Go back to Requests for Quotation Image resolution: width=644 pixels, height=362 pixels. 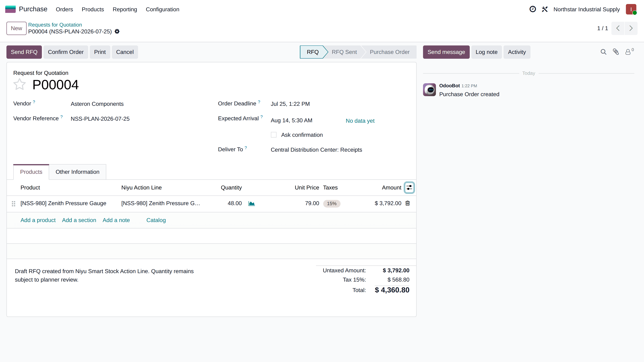[x=55, y=25]
